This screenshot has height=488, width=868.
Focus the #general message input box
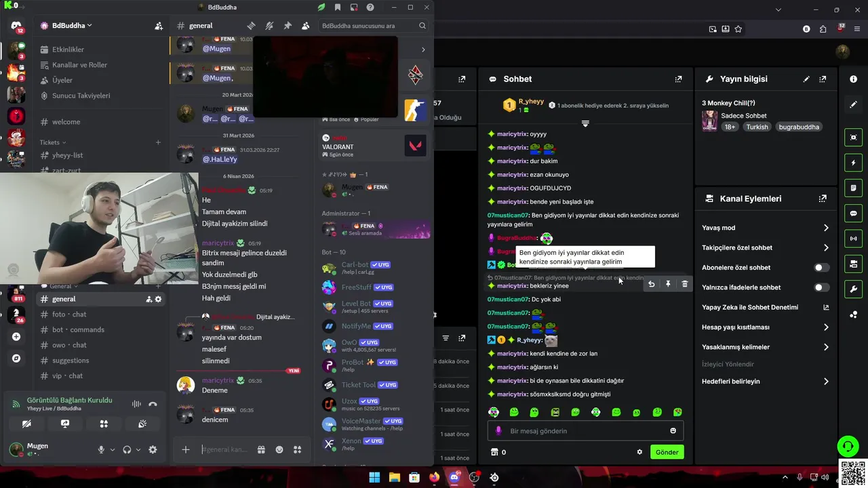coord(224,449)
